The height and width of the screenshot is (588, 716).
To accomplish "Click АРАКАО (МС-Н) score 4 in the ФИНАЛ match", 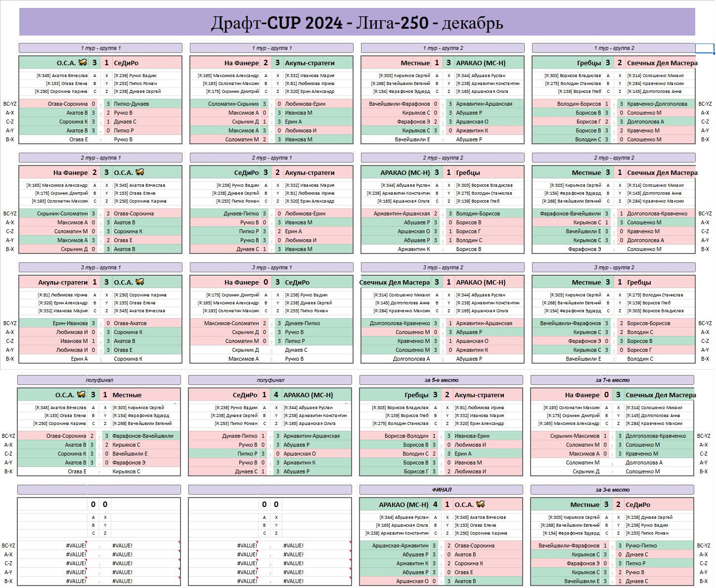I will tap(435, 504).
